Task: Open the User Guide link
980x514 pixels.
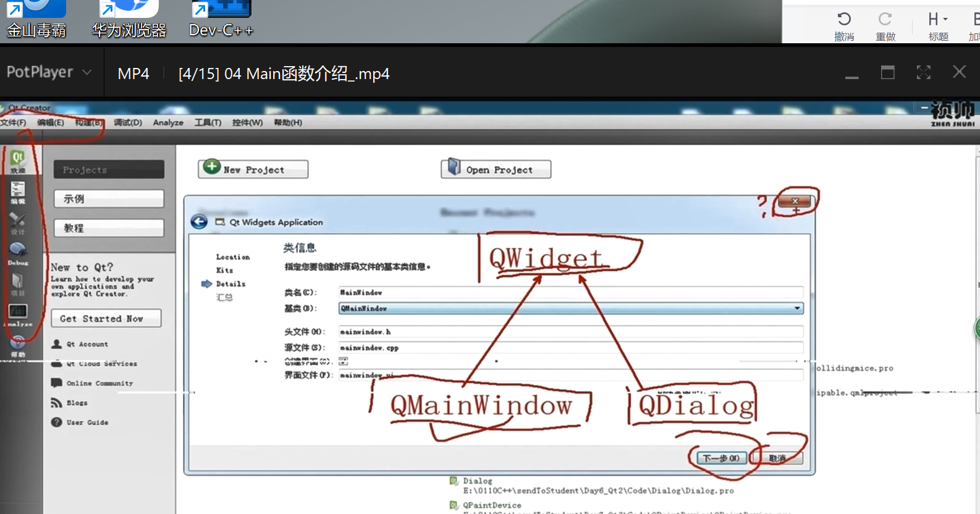Action: 87,423
